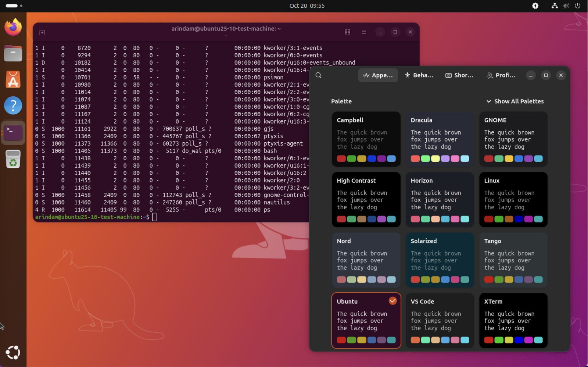Select the Solarized palette

coord(440,260)
